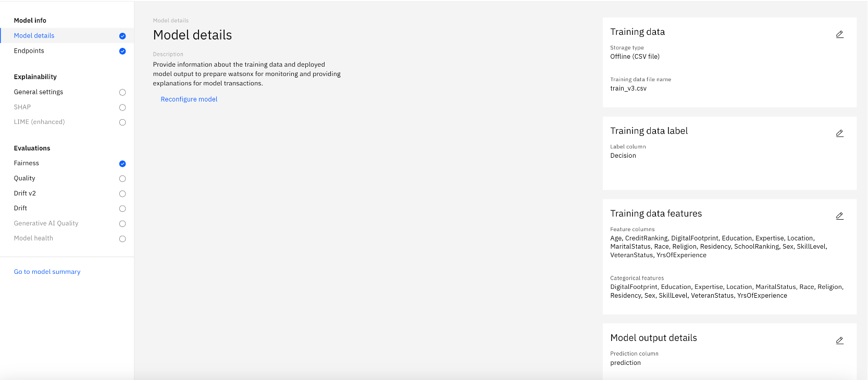868x380 pixels.
Task: Select the General settings status circle
Action: pyautogui.click(x=122, y=92)
